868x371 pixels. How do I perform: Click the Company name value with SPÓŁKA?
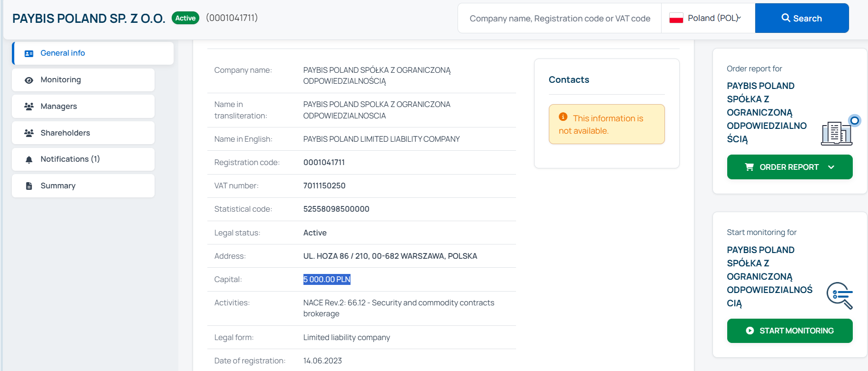click(x=377, y=76)
